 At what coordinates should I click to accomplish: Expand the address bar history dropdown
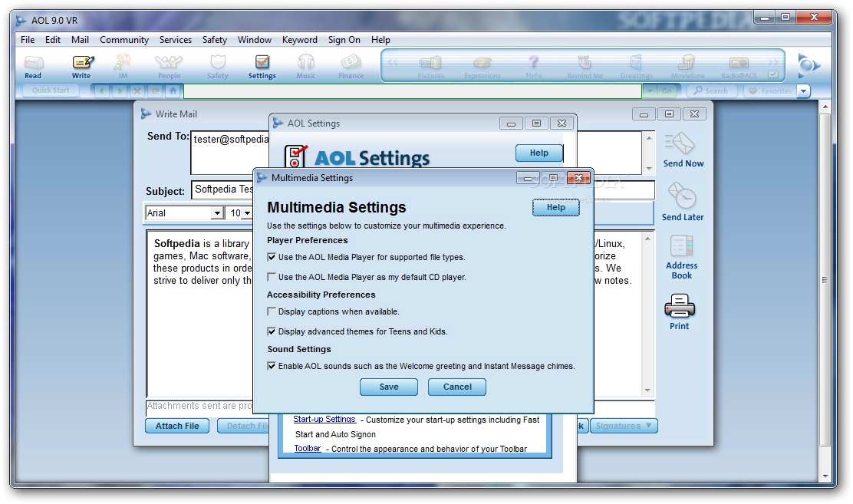point(650,91)
